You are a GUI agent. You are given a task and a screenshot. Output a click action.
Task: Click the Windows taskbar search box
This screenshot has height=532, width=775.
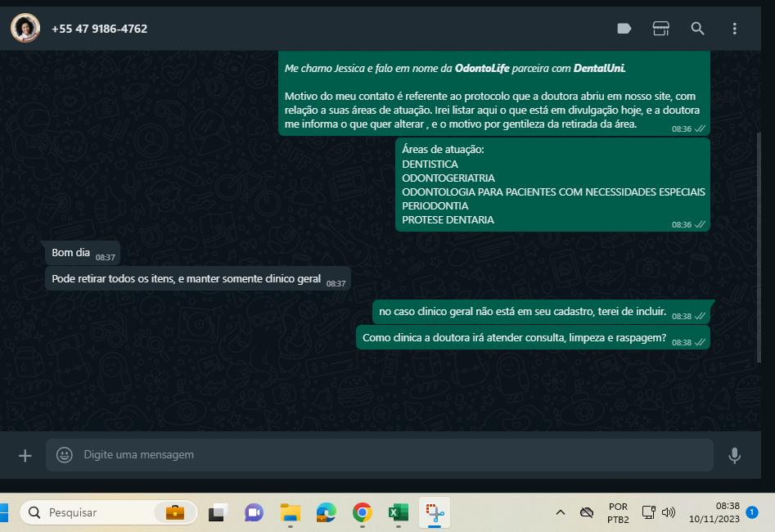(109, 512)
